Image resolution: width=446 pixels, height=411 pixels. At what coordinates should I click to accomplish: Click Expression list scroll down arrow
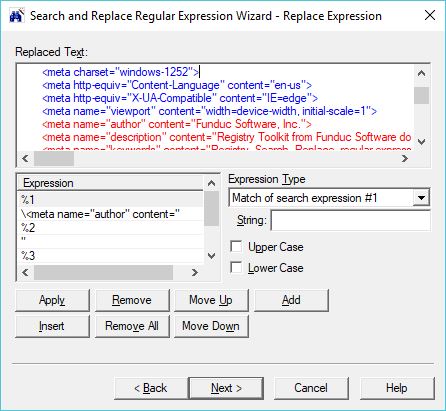(x=211, y=256)
